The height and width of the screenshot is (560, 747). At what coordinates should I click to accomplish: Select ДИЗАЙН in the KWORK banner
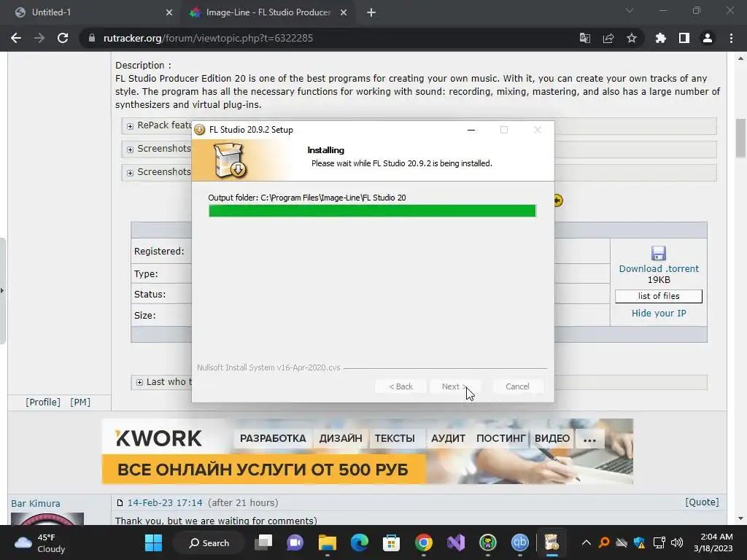341,438
